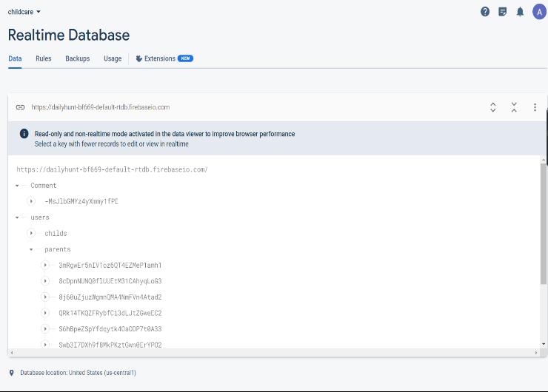548x392 pixels.
Task: Switch to the Data tab
Action: tap(15, 58)
